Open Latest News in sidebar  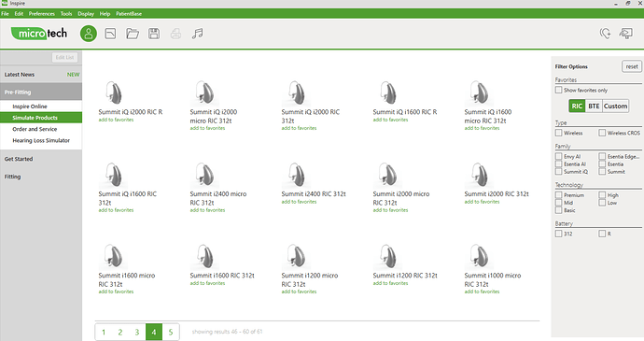41,75
